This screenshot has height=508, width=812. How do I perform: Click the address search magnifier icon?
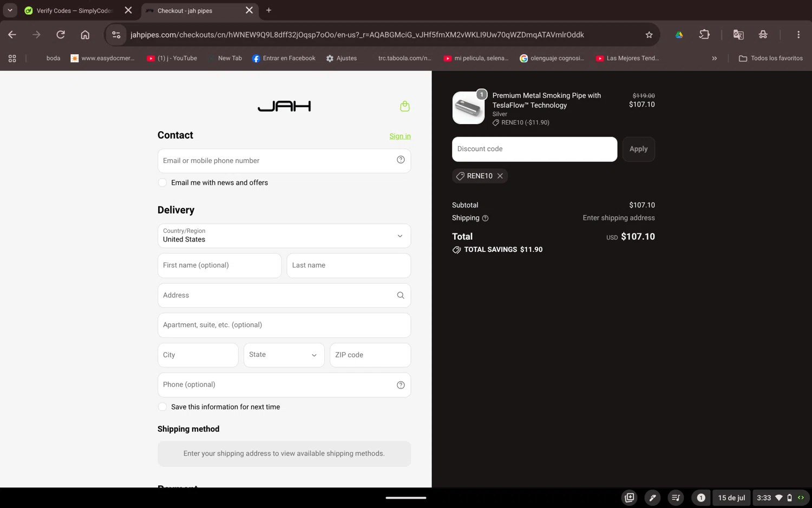(x=401, y=295)
